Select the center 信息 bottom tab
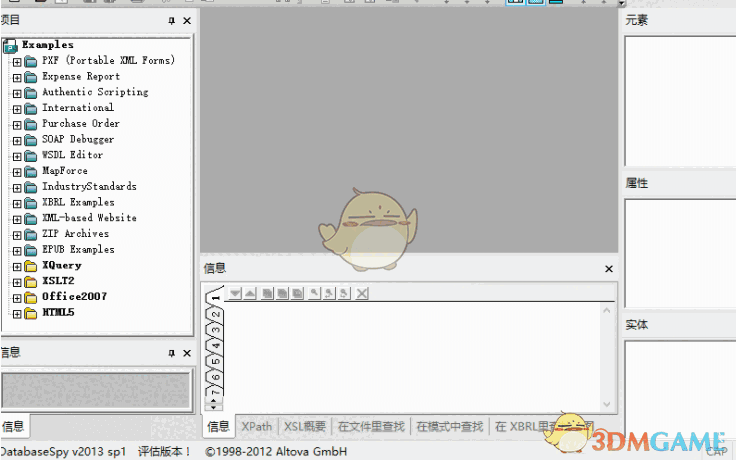Screen dimensions: 736x460 218,427
